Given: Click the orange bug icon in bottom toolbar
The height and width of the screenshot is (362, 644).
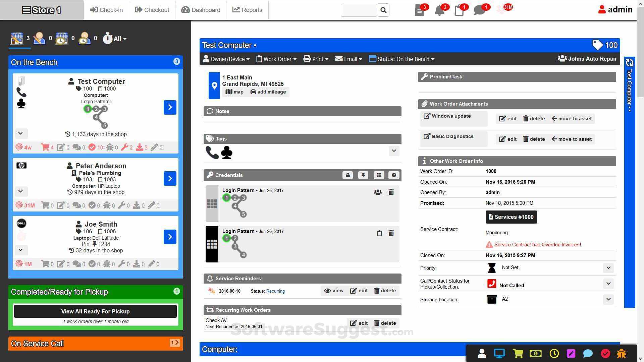Looking at the screenshot, I should 622,353.
